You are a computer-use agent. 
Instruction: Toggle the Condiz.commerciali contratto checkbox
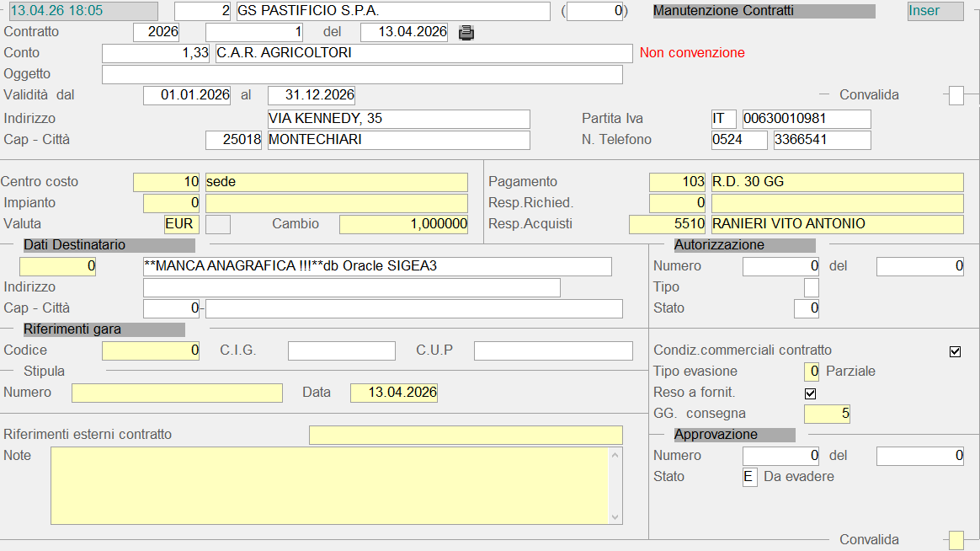955,351
